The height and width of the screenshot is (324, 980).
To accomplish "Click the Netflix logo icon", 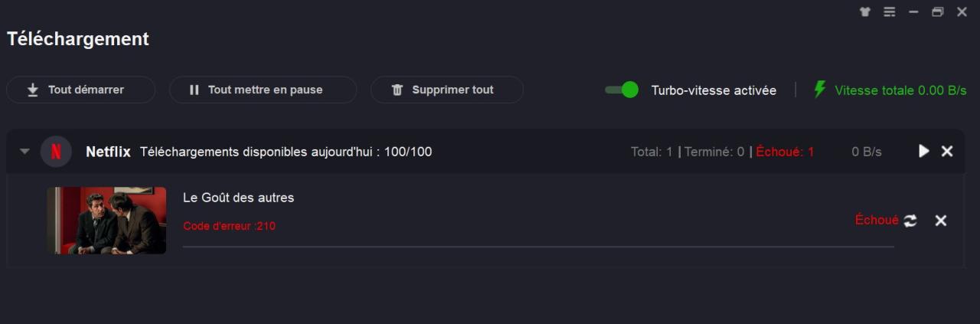I will coord(56,152).
